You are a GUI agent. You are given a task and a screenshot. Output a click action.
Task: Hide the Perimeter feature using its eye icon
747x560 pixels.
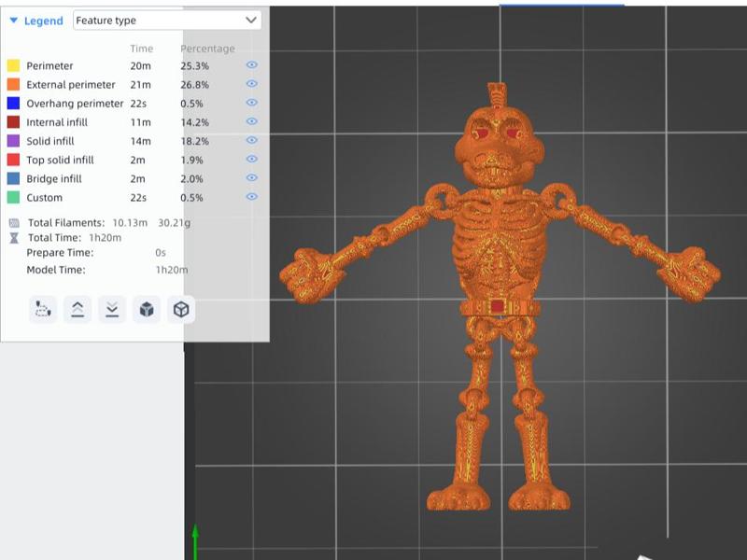(x=251, y=65)
